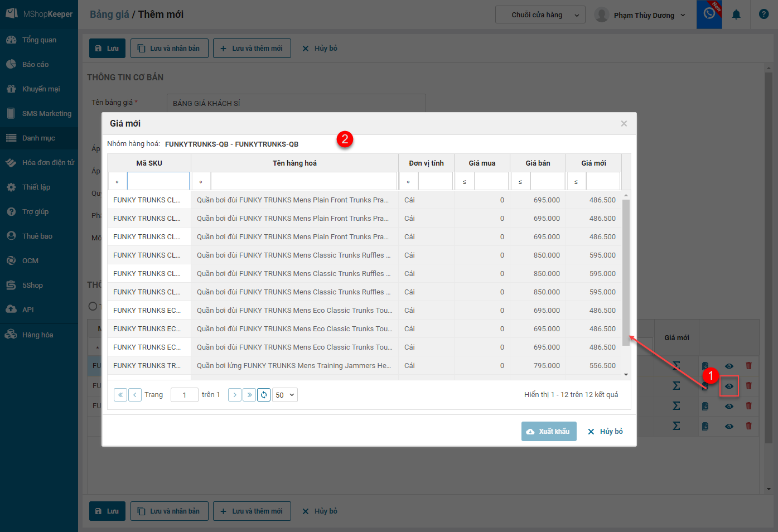Open the filter operator for Đơn vị tính
This screenshot has height=532, width=778.
408,181
